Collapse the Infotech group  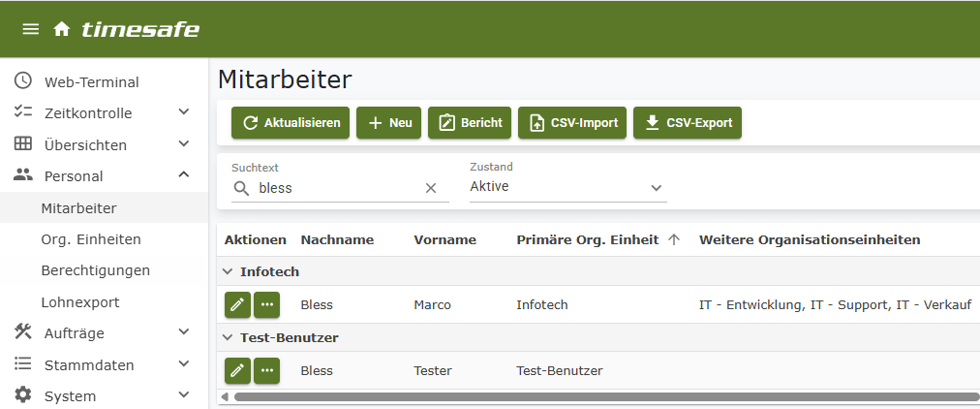[x=229, y=271]
